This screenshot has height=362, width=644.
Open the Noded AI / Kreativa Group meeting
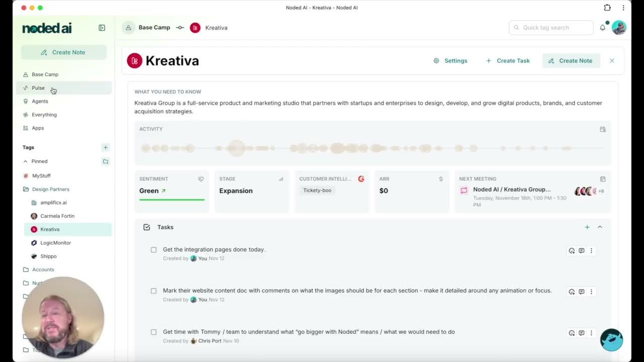512,190
